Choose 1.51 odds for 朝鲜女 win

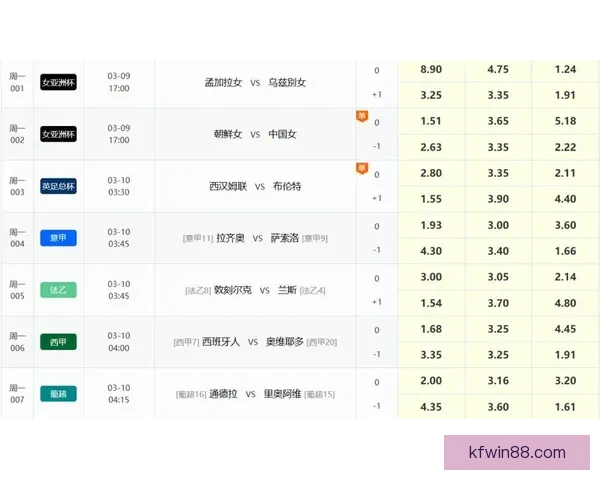pos(431,121)
